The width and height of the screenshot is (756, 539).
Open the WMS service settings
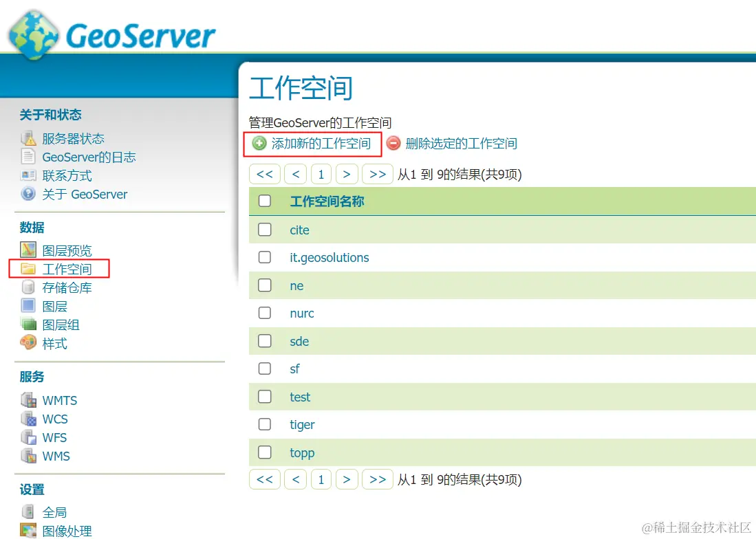pyautogui.click(x=56, y=456)
